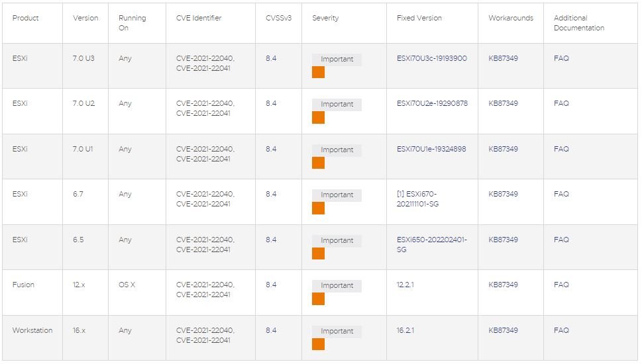Select CVE identifiers in ESXi 7.0 U3 row
The image size is (642, 364).
[205, 63]
